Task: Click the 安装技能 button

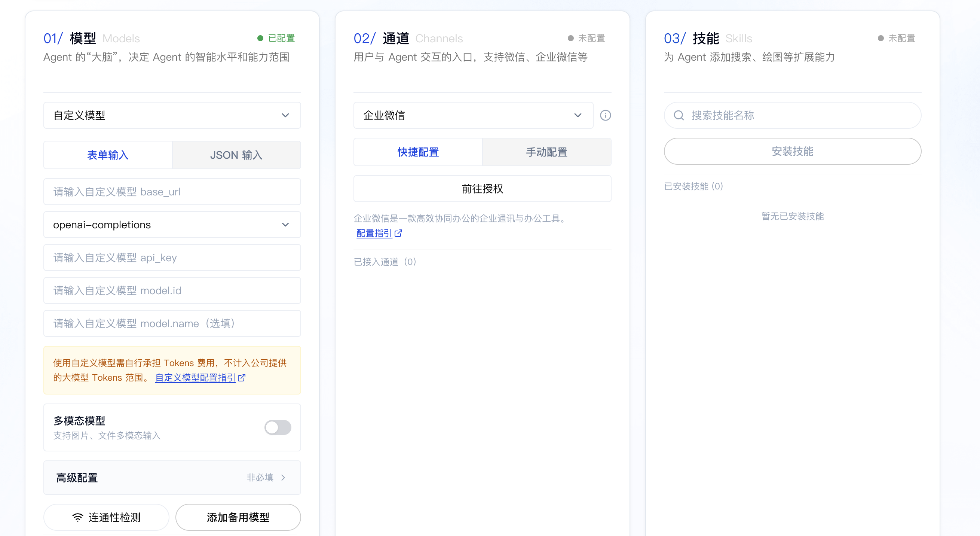Action: tap(793, 152)
